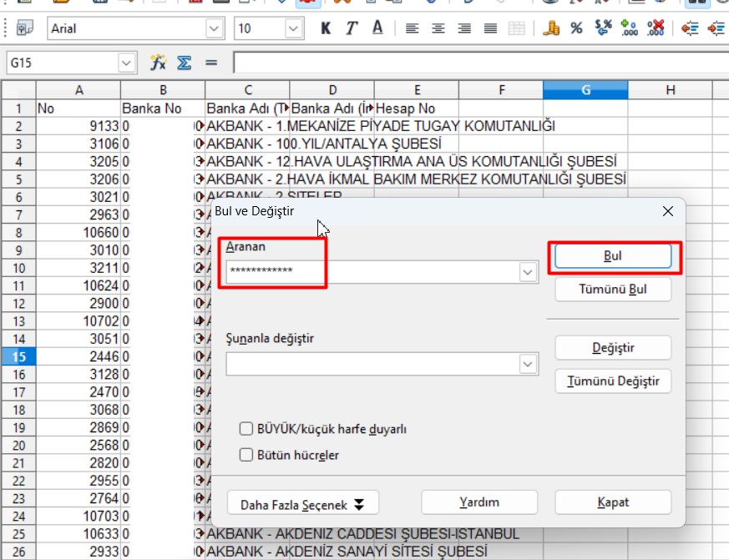This screenshot has height=560, width=729.
Task: Select column C header
Action: click(x=247, y=90)
